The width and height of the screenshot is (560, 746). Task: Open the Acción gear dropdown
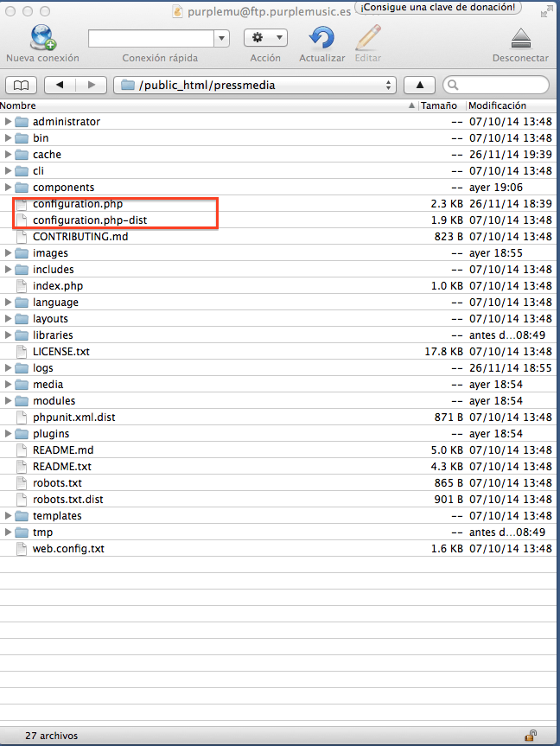click(265, 37)
